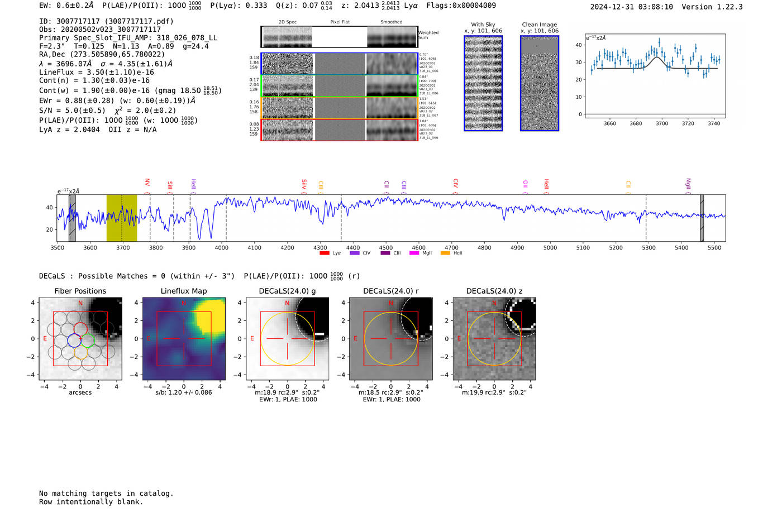Select the red-bordered 2D spectrum row
This screenshot has height=532, width=782.
coord(339,130)
